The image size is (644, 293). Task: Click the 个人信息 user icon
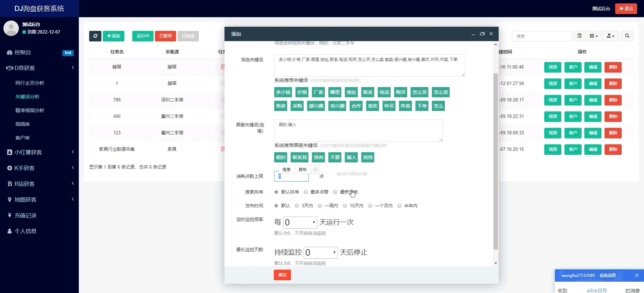coord(10,231)
